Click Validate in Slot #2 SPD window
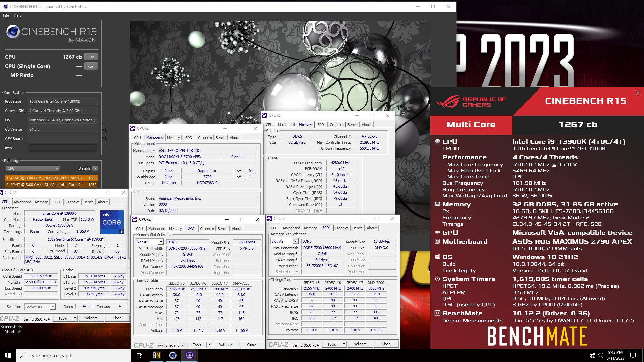This screenshot has width=644, height=362. [x=360, y=344]
